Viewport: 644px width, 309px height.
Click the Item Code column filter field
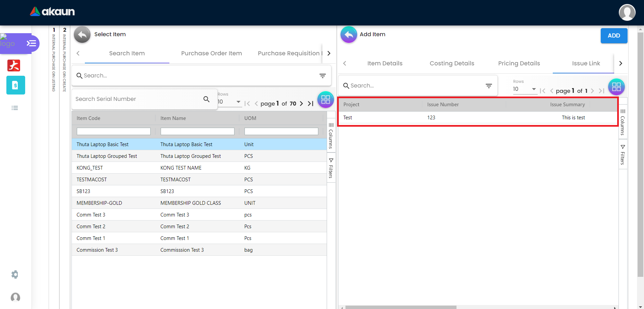pyautogui.click(x=113, y=131)
